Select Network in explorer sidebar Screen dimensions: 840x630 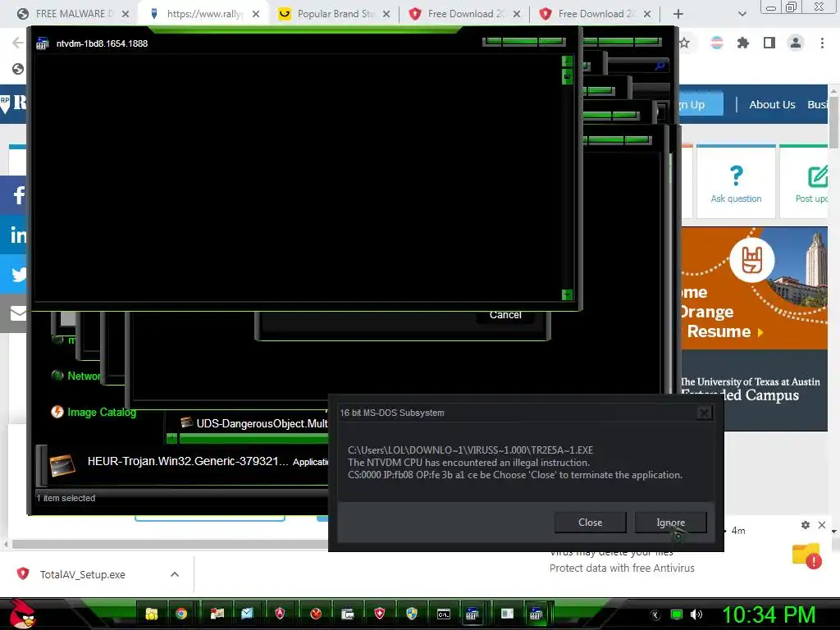[x=76, y=376]
